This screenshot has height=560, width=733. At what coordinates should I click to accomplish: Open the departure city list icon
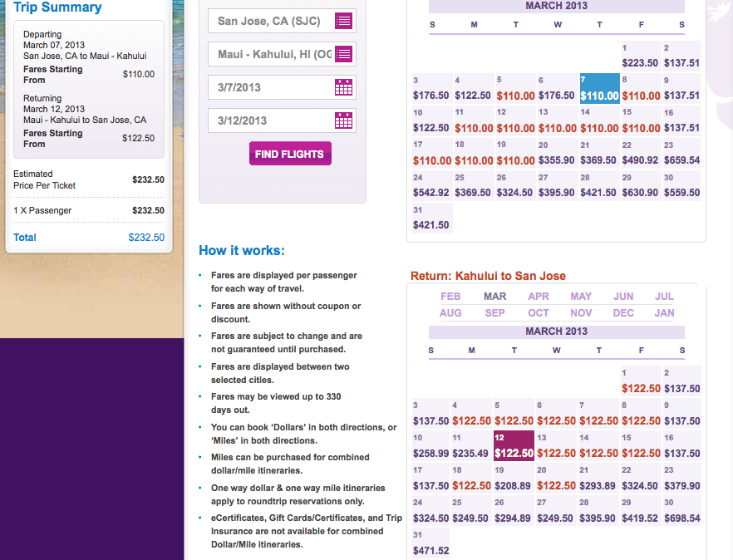tap(343, 21)
